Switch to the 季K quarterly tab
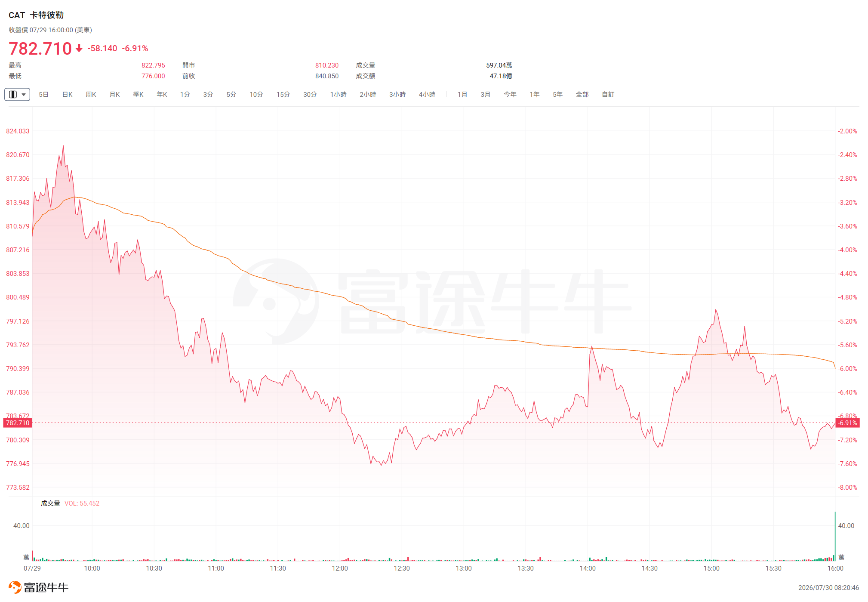868x602 pixels. click(x=138, y=94)
